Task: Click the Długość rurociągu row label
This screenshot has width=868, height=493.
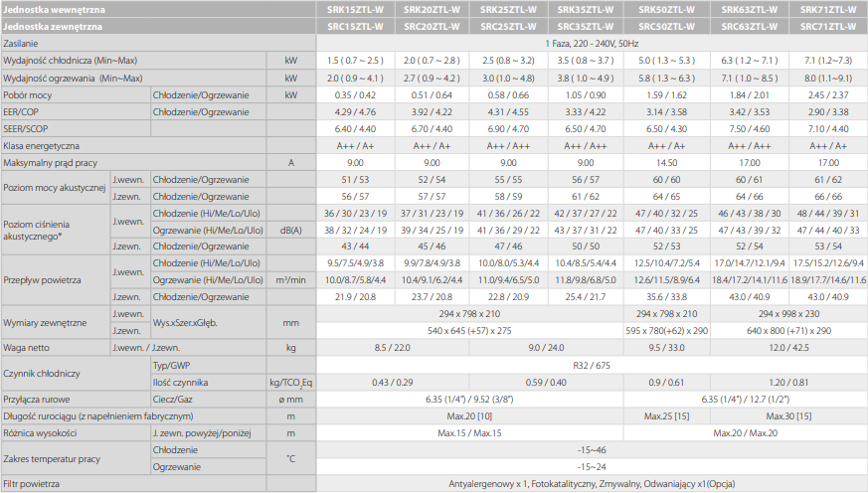Action: click(98, 416)
